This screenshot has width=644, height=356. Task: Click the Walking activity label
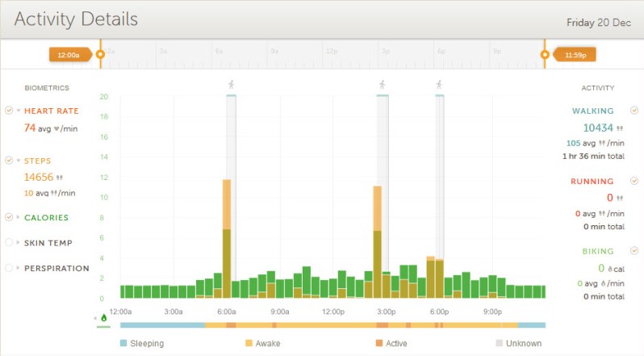coord(592,111)
